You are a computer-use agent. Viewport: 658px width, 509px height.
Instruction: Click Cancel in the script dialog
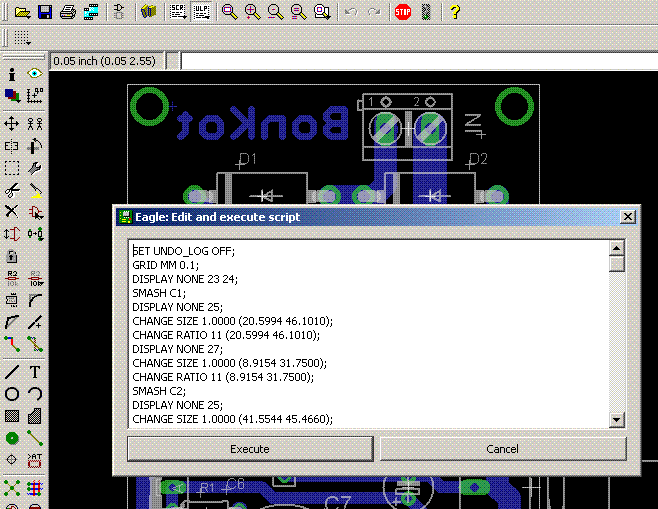tap(503, 449)
